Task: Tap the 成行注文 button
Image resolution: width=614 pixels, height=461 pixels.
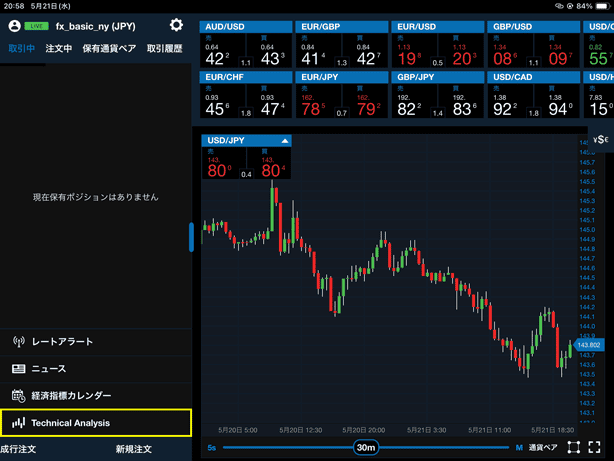Action: click(x=18, y=449)
